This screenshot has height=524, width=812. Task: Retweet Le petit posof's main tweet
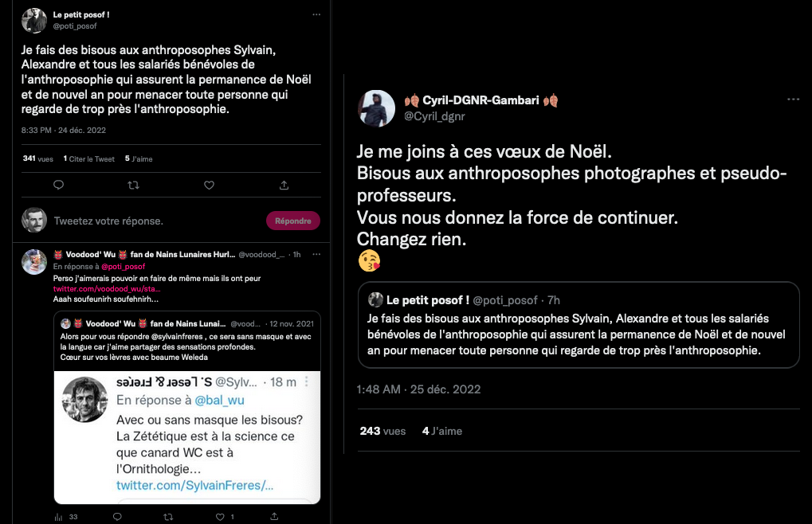pyautogui.click(x=133, y=185)
